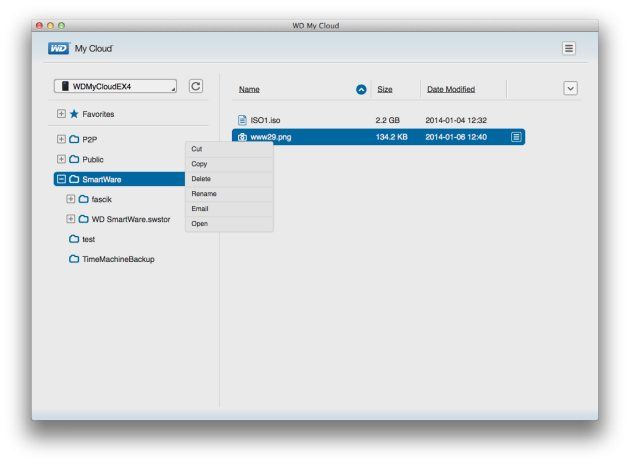Open the hamburger menu icon top right
Viewport: 630px width, 464px height.
click(x=569, y=49)
